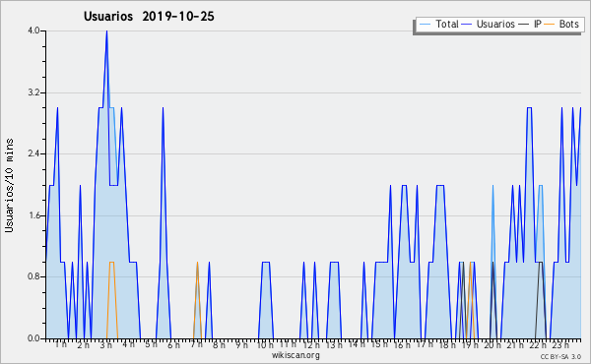
Task: Click the 20 h x-axis label
Action: pyautogui.click(x=492, y=344)
